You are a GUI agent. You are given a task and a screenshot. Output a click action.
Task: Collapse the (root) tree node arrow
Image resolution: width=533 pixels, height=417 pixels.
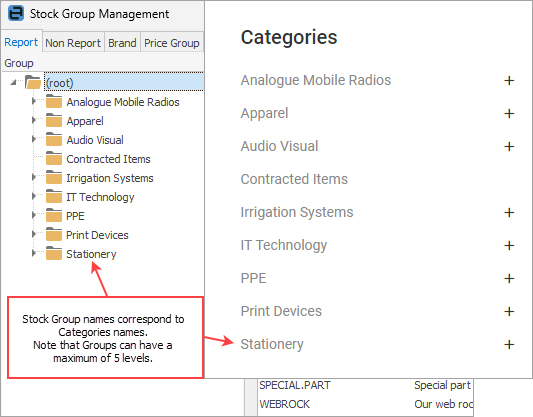tap(14, 82)
